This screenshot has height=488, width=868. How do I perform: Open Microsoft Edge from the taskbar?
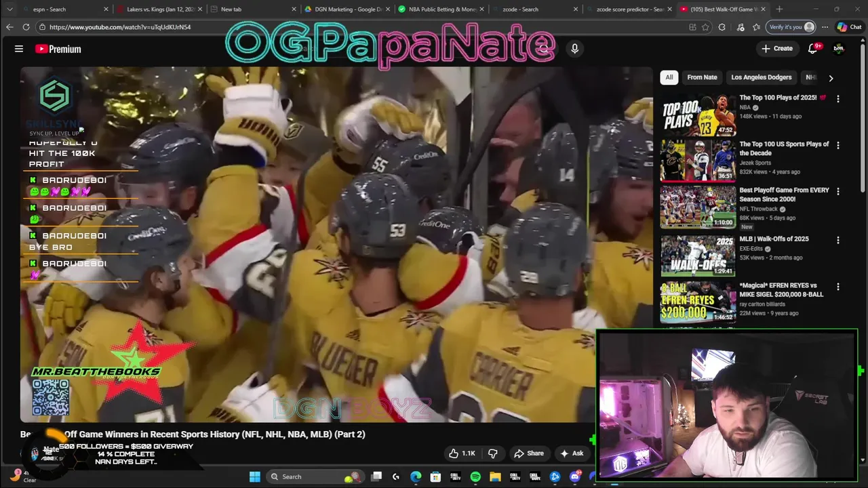[x=416, y=476]
